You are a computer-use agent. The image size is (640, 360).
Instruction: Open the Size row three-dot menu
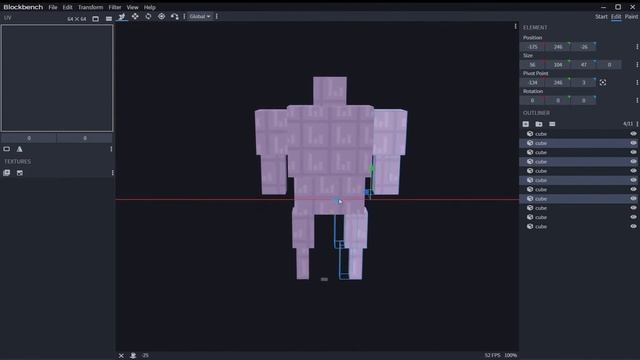point(637,64)
